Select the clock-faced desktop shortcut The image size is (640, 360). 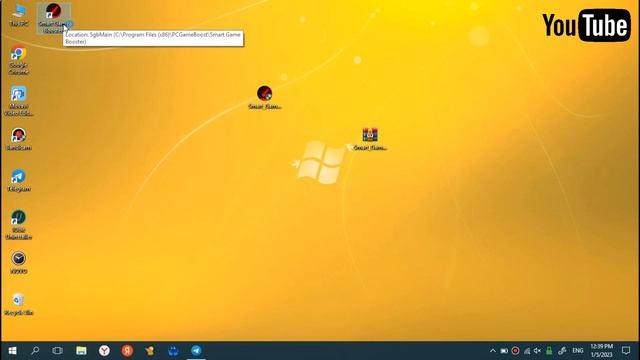[19, 262]
